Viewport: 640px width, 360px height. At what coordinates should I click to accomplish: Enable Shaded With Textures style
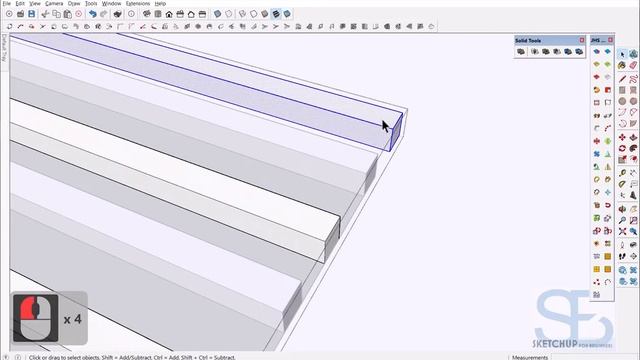click(x=276, y=14)
